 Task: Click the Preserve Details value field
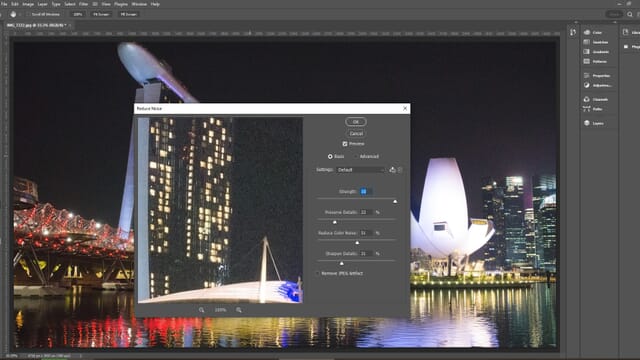pos(365,212)
